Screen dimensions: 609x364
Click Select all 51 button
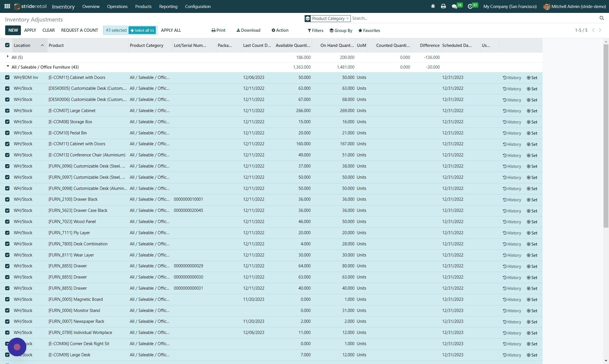click(x=142, y=30)
